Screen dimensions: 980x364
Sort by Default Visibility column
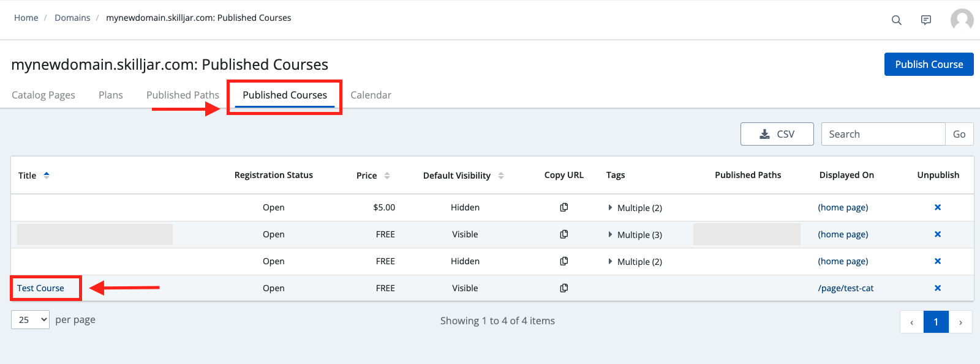point(500,176)
